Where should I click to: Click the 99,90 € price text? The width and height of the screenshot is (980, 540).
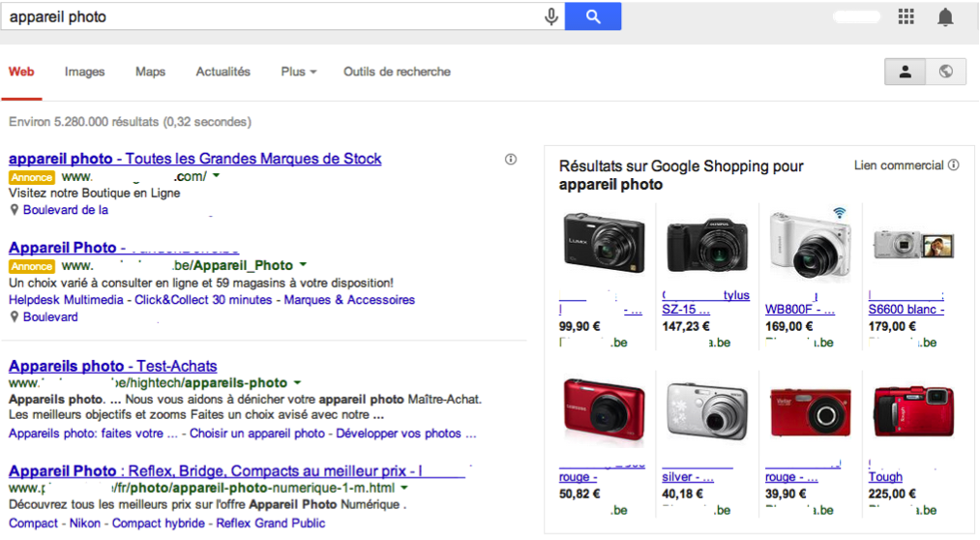pos(579,326)
